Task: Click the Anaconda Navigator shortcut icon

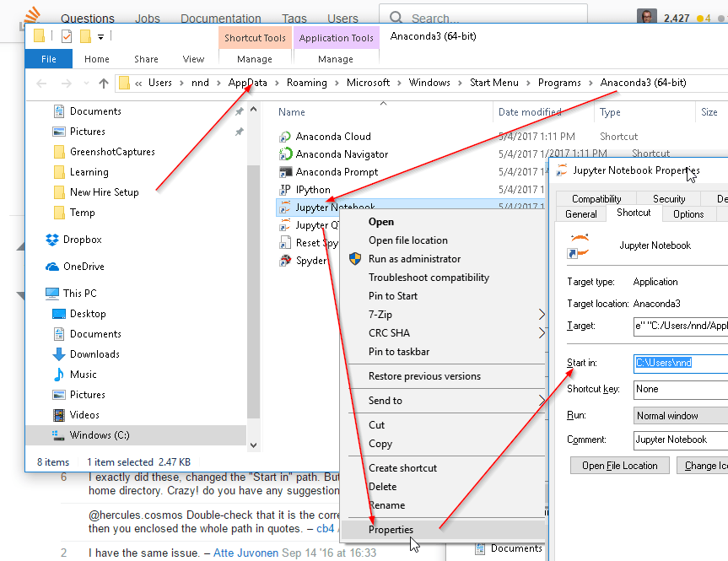Action: pyautogui.click(x=285, y=154)
